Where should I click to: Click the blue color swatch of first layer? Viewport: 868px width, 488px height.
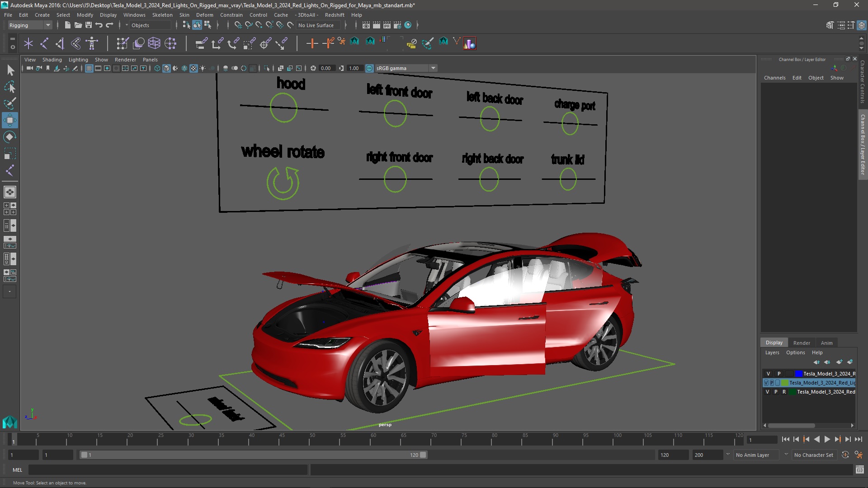(798, 374)
